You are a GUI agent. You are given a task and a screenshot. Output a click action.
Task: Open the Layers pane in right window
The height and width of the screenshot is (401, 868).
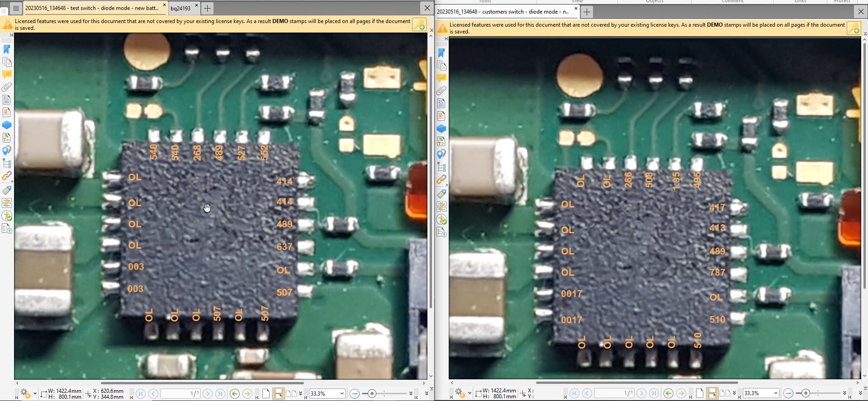(441, 129)
